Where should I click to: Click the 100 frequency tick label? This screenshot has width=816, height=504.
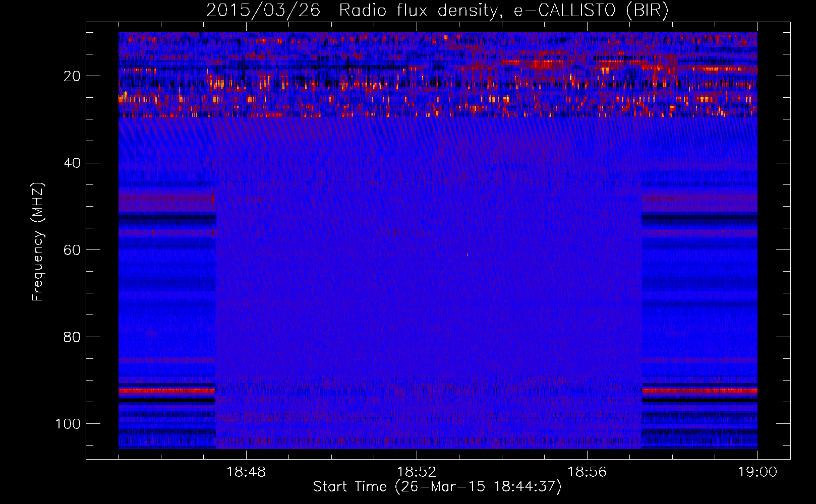tap(68, 424)
